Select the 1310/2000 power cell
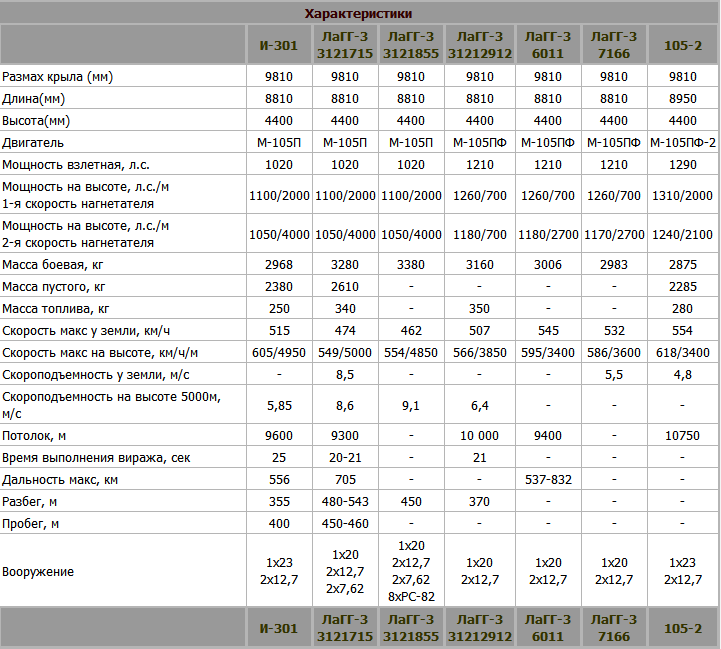The height and width of the screenshot is (649, 721). point(682,195)
